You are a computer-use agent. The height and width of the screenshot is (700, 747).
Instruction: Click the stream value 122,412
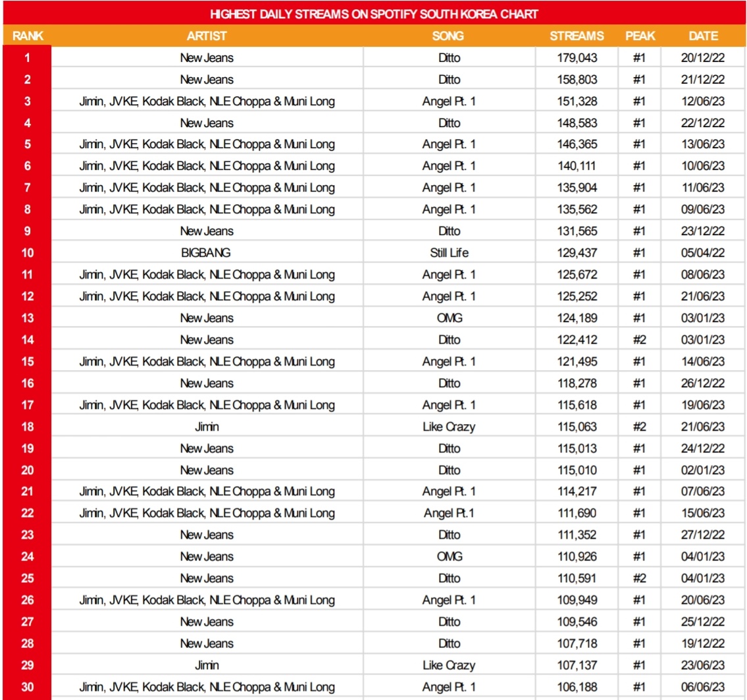tap(577, 340)
